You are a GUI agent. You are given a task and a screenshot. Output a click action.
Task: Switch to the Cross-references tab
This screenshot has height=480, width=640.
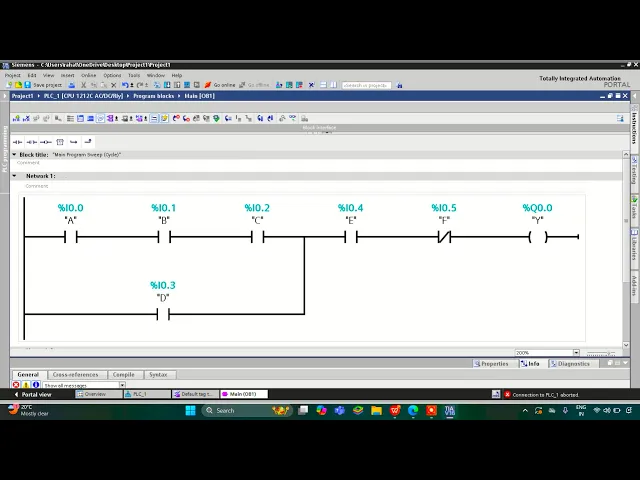tap(76, 375)
